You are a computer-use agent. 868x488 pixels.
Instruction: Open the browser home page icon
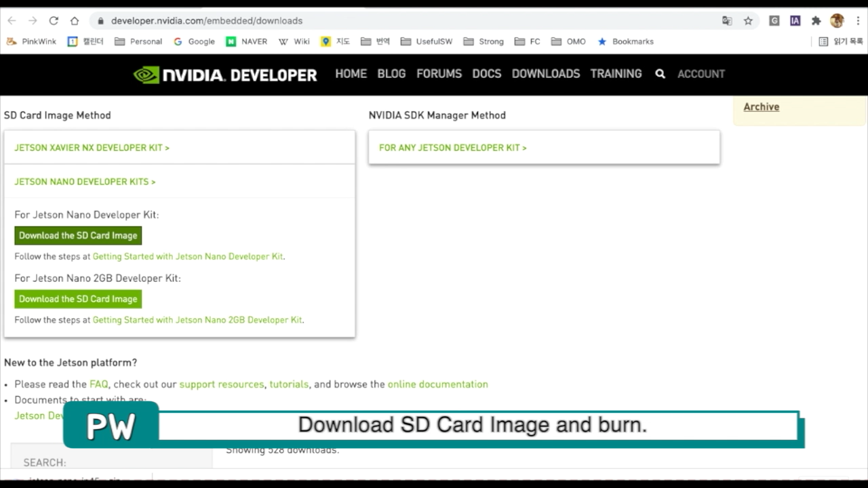coord(75,20)
